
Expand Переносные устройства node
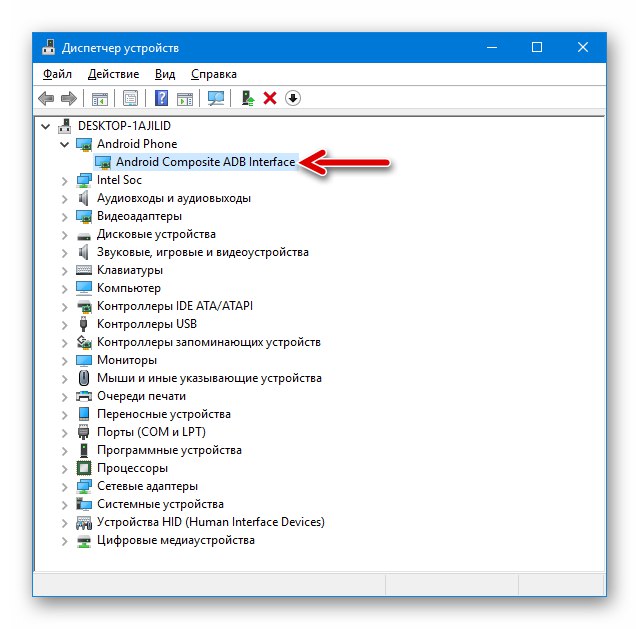pyautogui.click(x=64, y=415)
